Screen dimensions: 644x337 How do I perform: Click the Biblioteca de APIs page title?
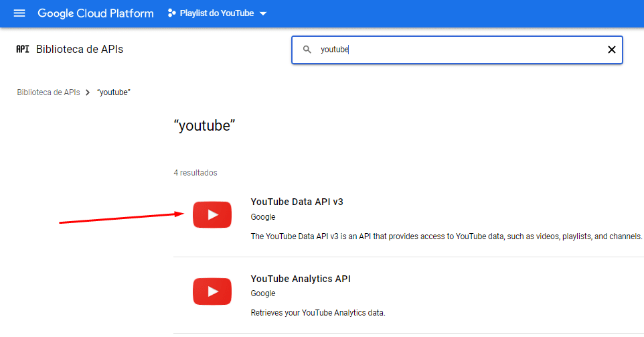coord(80,50)
